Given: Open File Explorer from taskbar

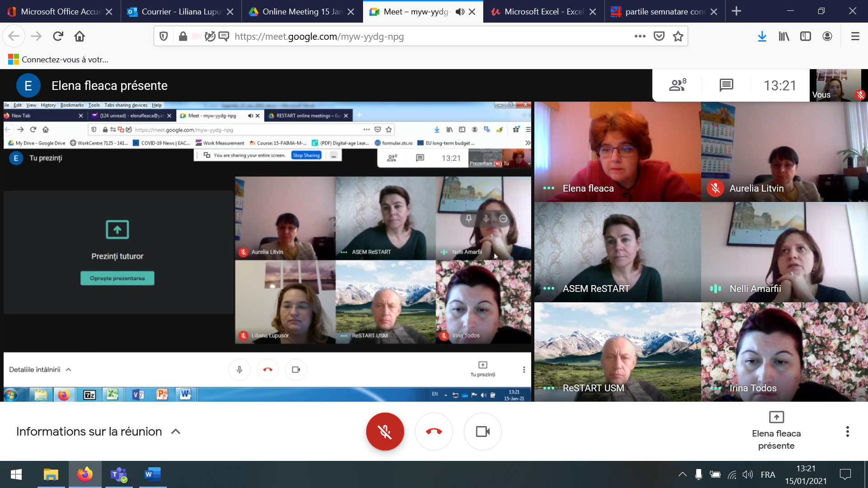Looking at the screenshot, I should coord(51,474).
